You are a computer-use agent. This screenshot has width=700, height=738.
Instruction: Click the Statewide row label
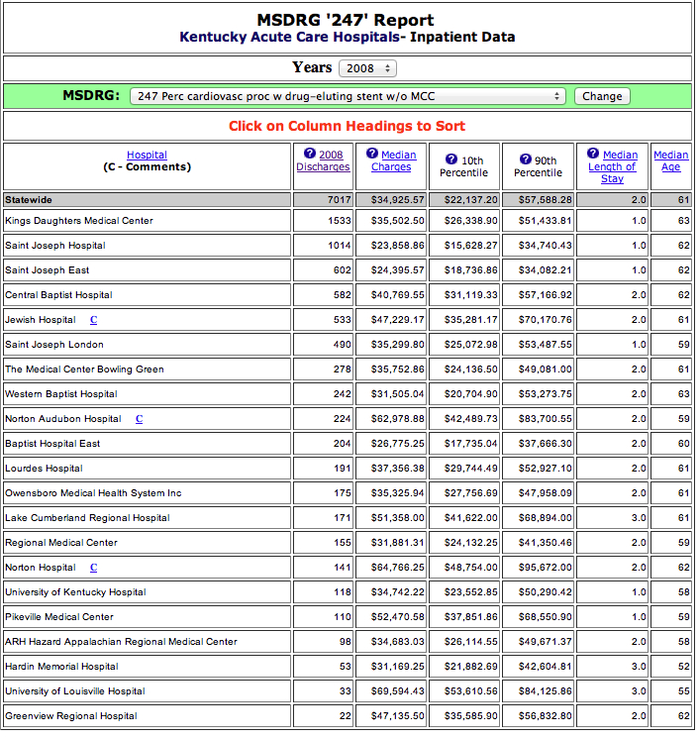click(x=29, y=199)
